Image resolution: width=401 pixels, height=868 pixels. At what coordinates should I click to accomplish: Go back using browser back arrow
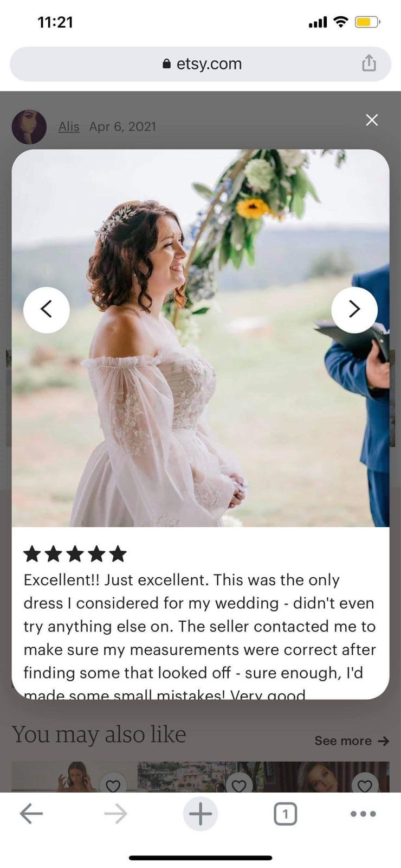(31, 814)
